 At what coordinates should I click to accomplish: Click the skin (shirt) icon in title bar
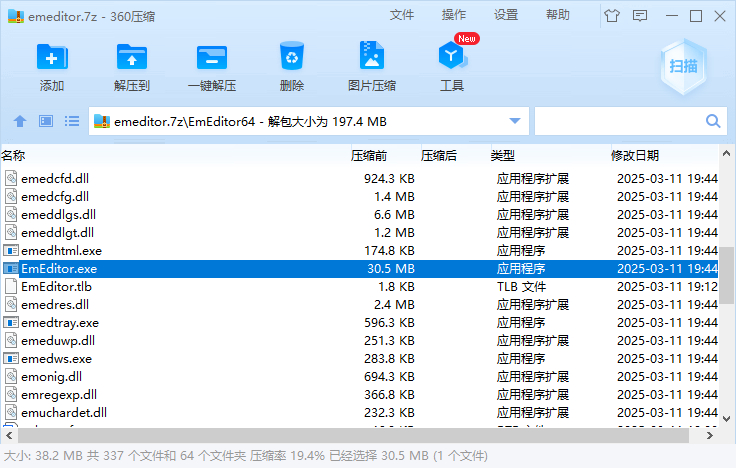click(612, 16)
